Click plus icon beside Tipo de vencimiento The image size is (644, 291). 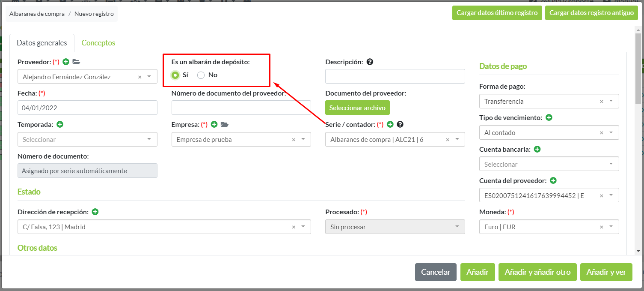point(549,117)
